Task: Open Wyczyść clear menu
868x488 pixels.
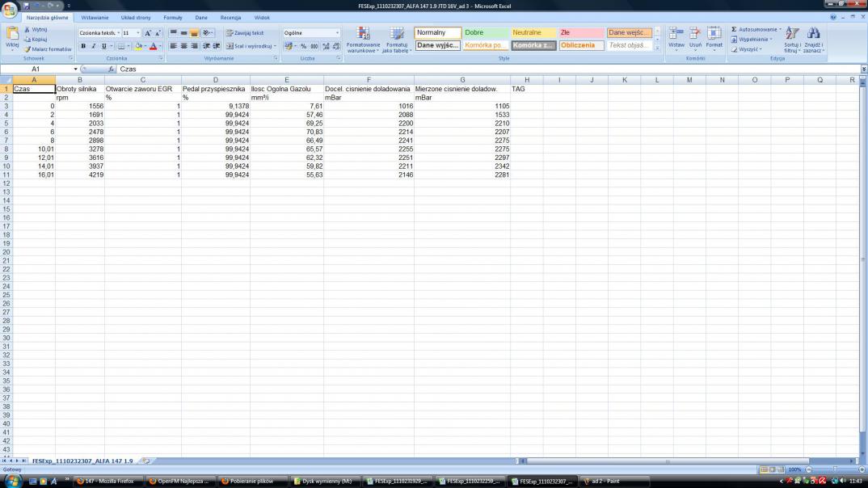Action: 746,49
